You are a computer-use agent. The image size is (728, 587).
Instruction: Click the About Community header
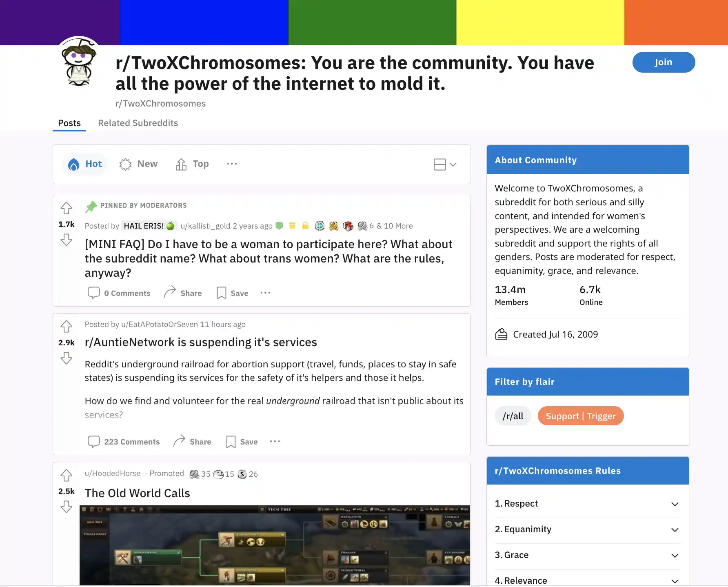tap(588, 160)
